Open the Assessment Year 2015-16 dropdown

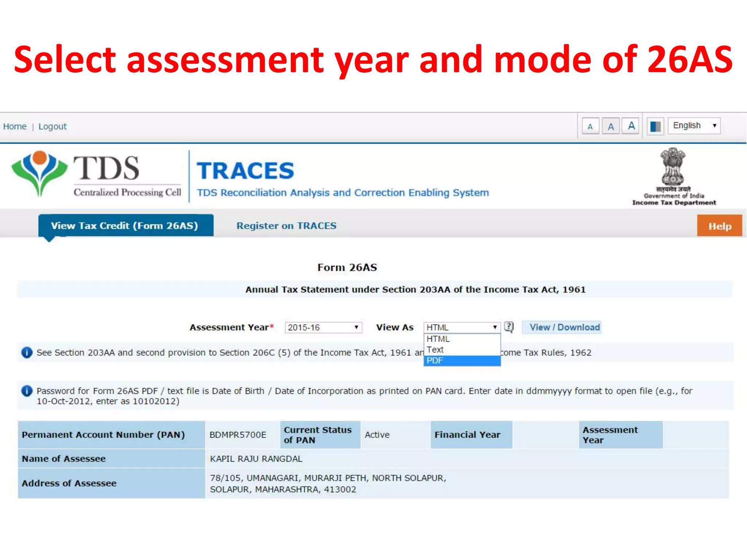(323, 327)
